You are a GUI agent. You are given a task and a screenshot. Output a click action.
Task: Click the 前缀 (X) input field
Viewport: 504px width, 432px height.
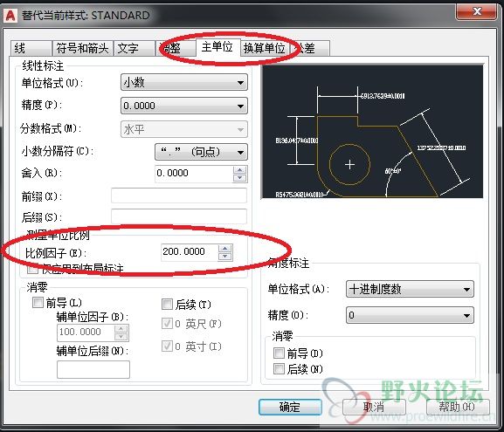coord(179,195)
